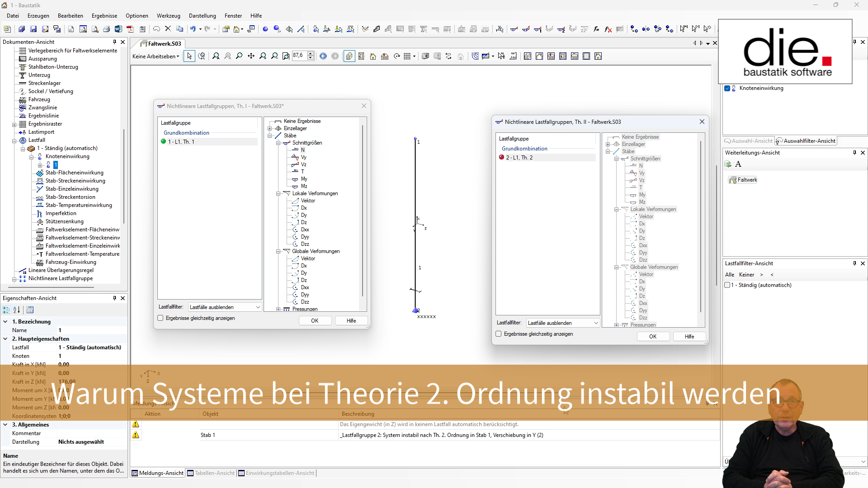
Task: Select '1 - L1, Th. 1' in Lastfallgruppe list
Action: point(208,142)
